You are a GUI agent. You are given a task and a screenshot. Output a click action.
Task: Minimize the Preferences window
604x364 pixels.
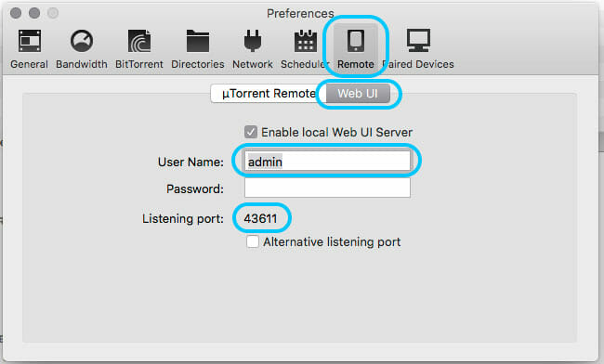pyautogui.click(x=34, y=13)
